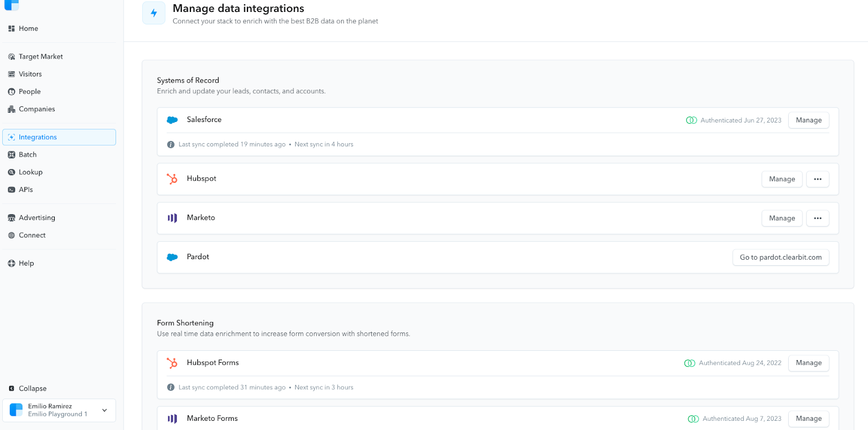Click the Marketo Forms integration name

212,419
